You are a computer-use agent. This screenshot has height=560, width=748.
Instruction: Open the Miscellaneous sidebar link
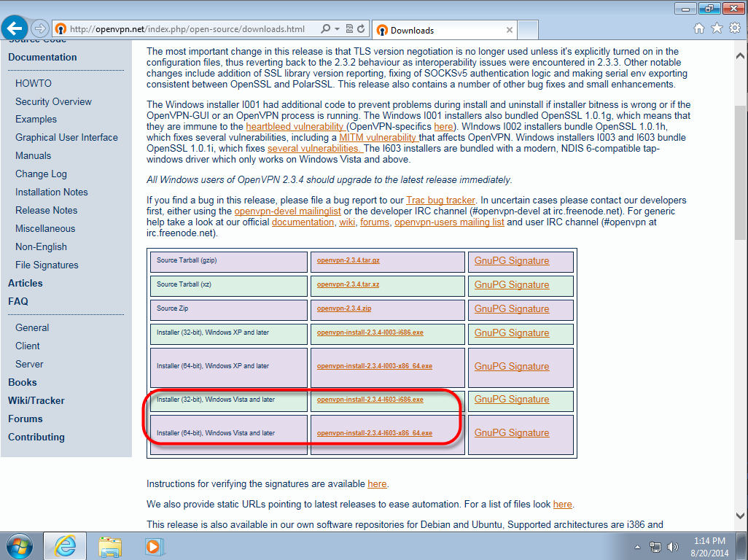pyautogui.click(x=45, y=228)
